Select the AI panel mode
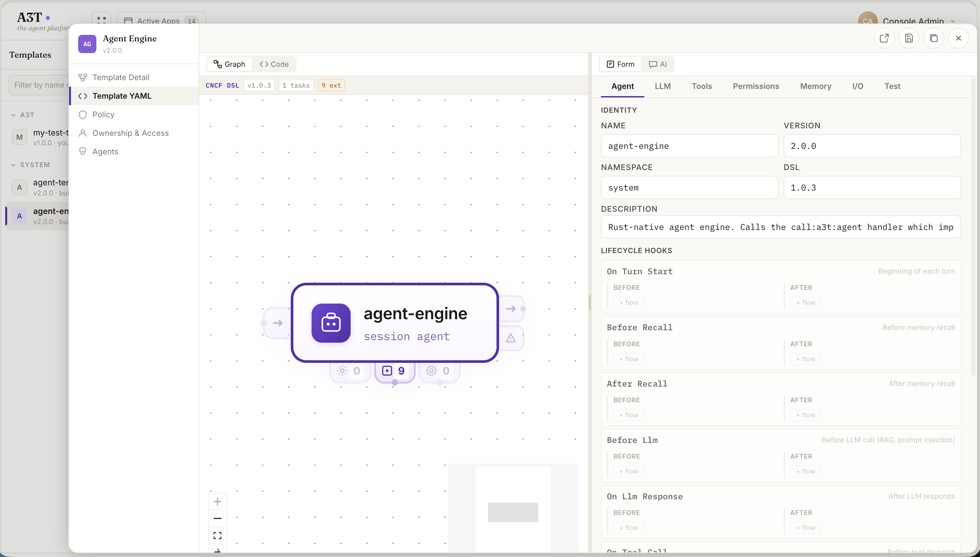The width and height of the screenshot is (980, 557). (x=658, y=64)
